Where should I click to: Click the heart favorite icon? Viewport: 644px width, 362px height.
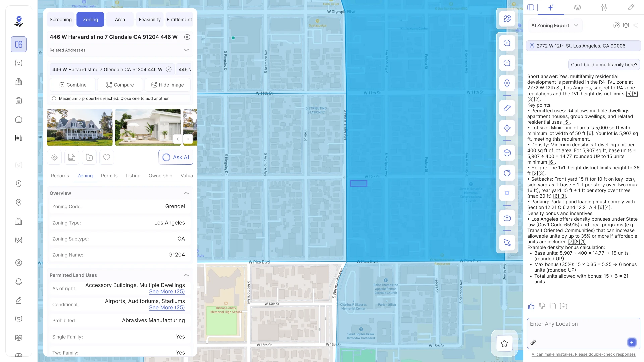(107, 157)
